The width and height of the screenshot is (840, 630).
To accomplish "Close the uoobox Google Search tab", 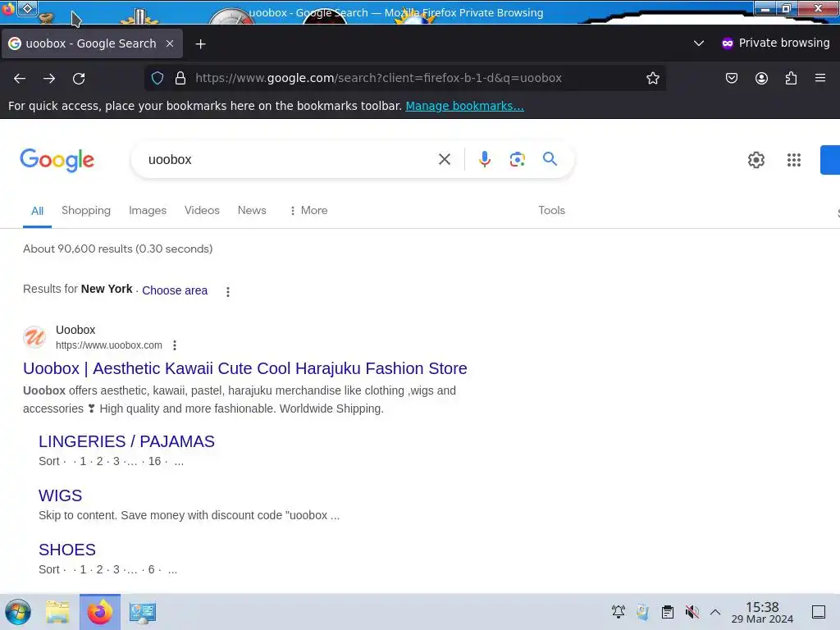I will 170,43.
